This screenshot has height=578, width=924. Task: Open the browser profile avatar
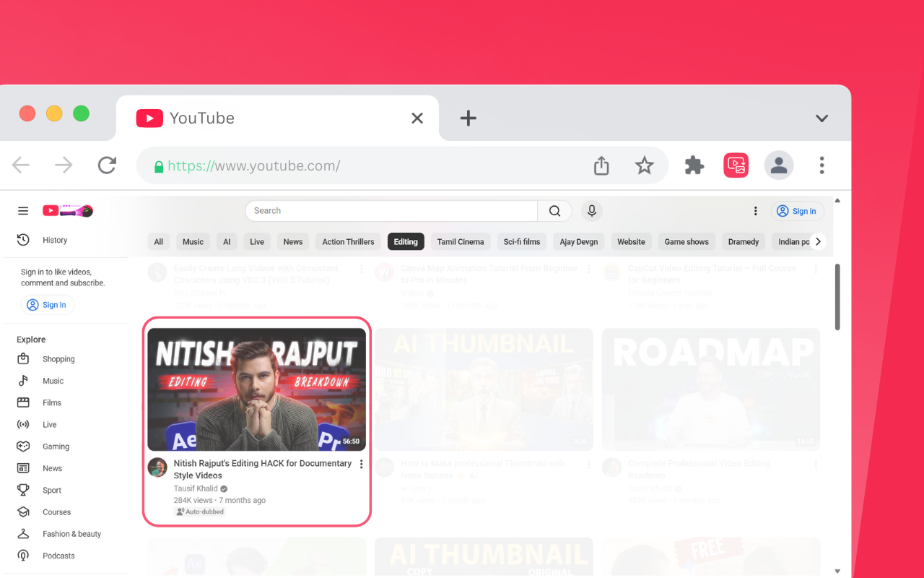pos(779,165)
